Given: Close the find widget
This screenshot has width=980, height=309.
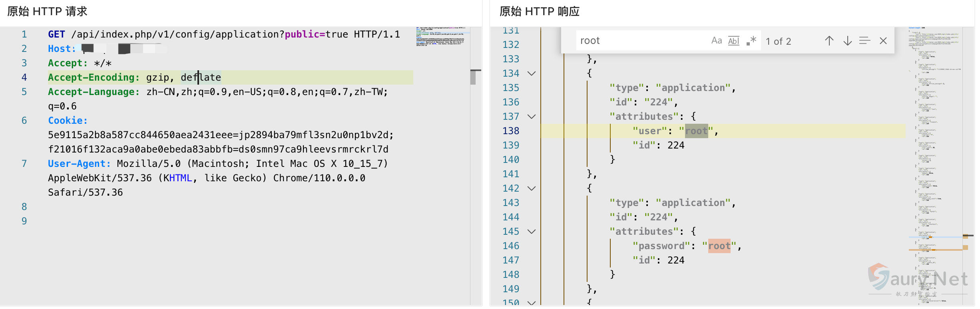Looking at the screenshot, I should [x=883, y=41].
